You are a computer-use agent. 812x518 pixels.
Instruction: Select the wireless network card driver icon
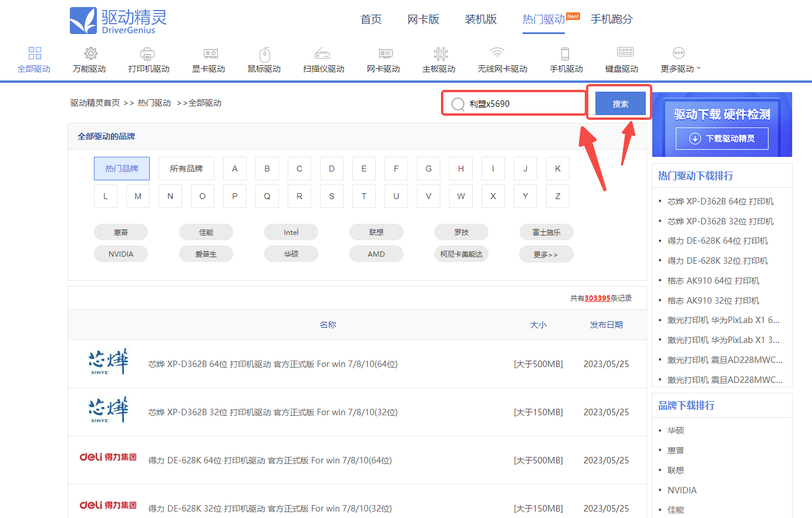click(498, 54)
